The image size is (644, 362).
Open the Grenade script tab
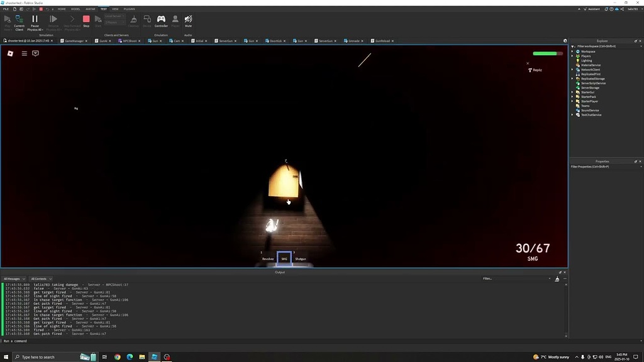[x=353, y=41]
